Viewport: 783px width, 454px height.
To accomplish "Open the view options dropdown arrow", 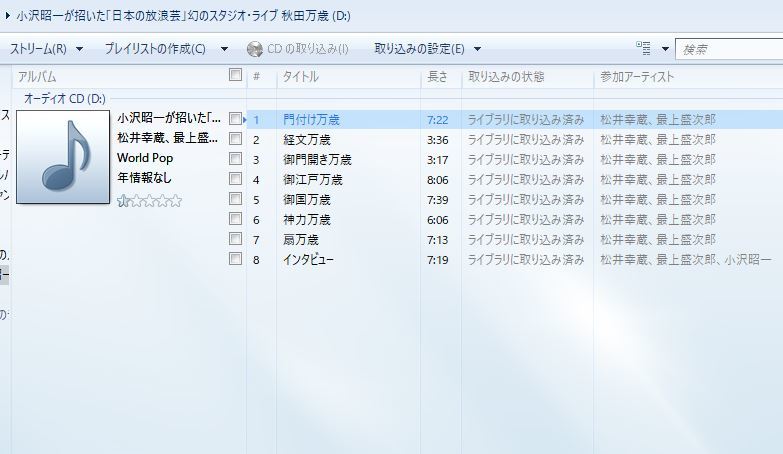I will click(x=665, y=49).
